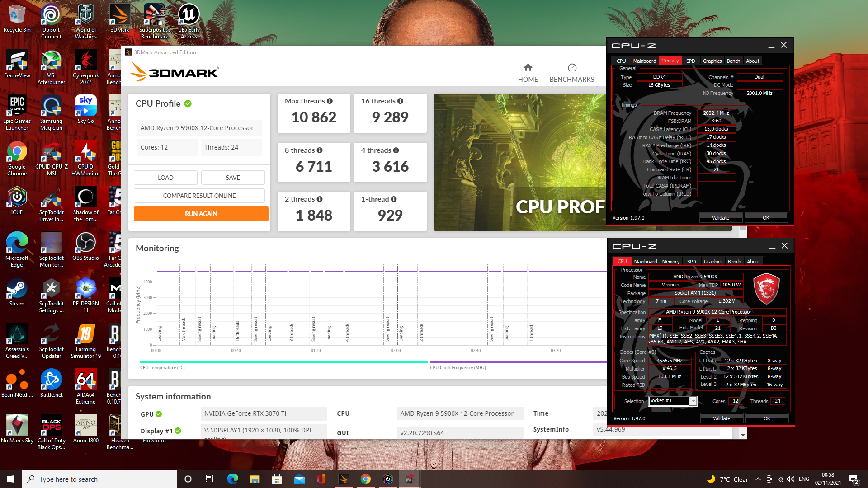The image size is (868, 488).
Task: Click the CPU PROFILE preview image
Action: [520, 162]
